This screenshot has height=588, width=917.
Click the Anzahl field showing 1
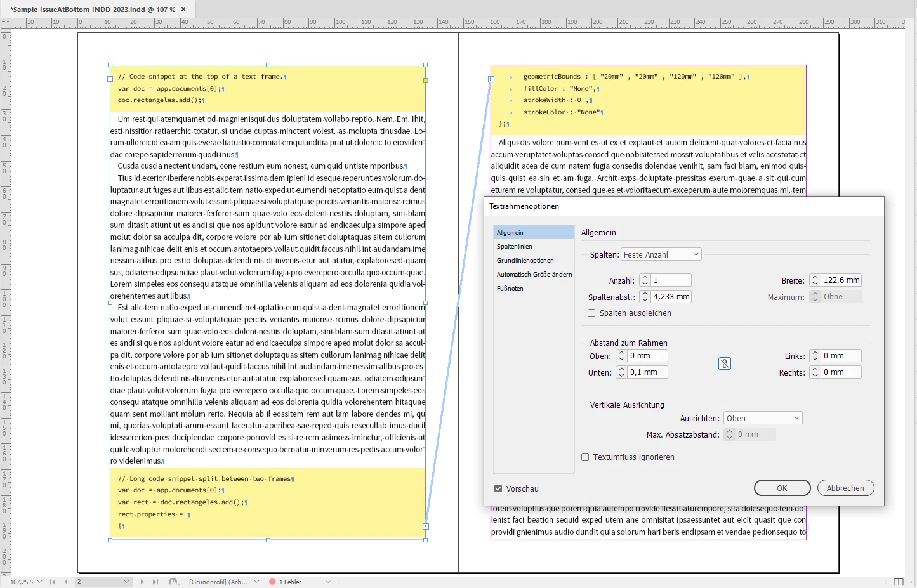pyautogui.click(x=671, y=280)
